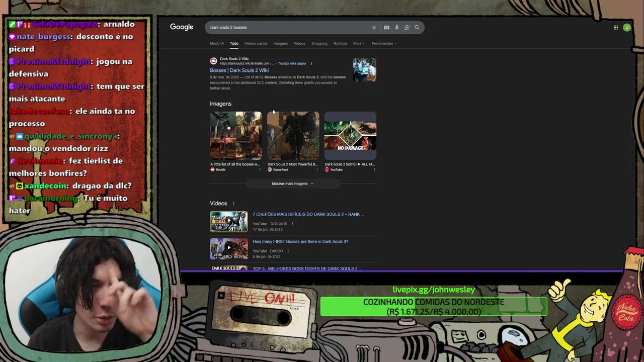Click the Imagens section heading
Image resolution: width=644 pixels, height=362 pixels.
(x=220, y=104)
